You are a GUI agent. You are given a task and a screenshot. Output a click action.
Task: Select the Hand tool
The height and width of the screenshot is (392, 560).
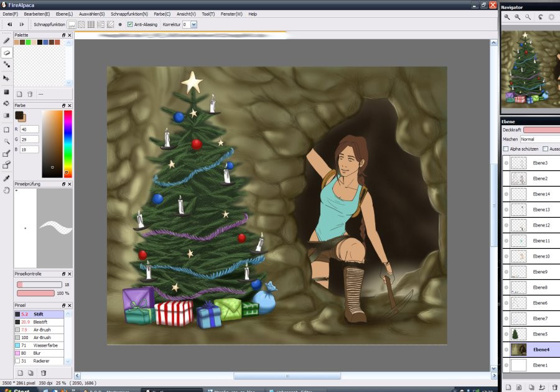pos(6,190)
